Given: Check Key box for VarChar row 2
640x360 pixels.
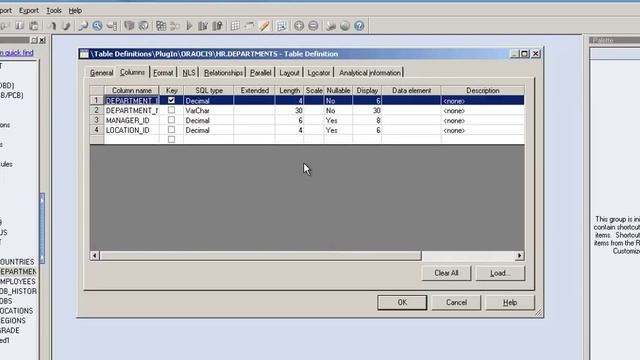Looking at the screenshot, I should 171,110.
